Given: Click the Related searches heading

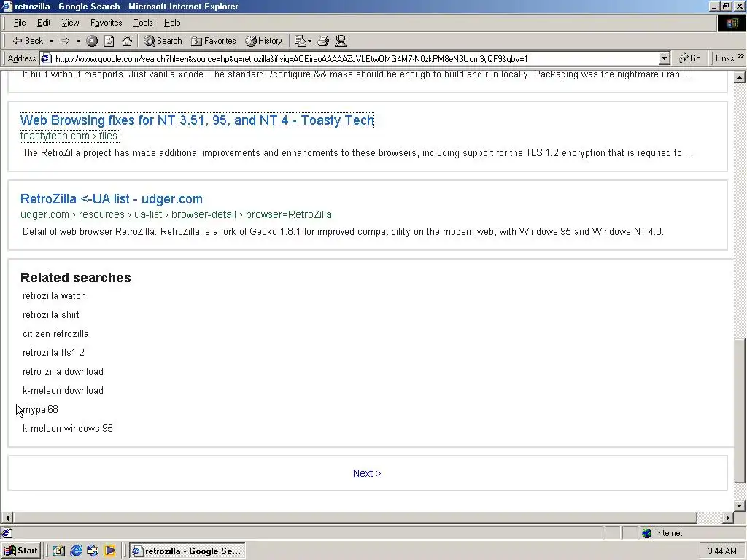Looking at the screenshot, I should click(x=75, y=278).
